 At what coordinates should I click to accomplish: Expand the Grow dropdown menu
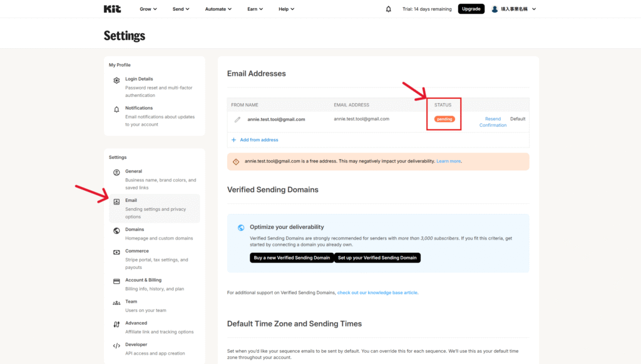tap(148, 9)
